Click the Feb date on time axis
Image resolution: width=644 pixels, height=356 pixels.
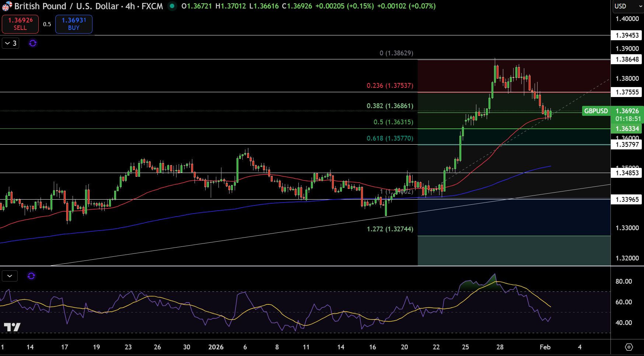point(545,347)
